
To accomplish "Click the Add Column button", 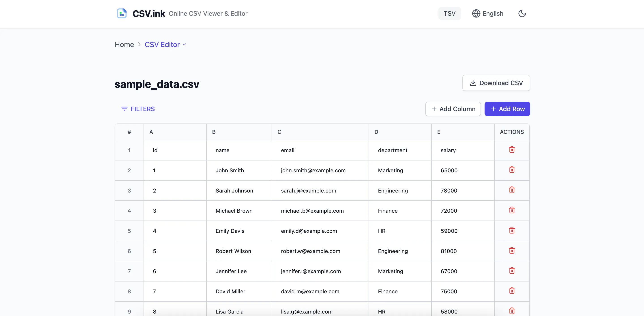I will (x=453, y=109).
